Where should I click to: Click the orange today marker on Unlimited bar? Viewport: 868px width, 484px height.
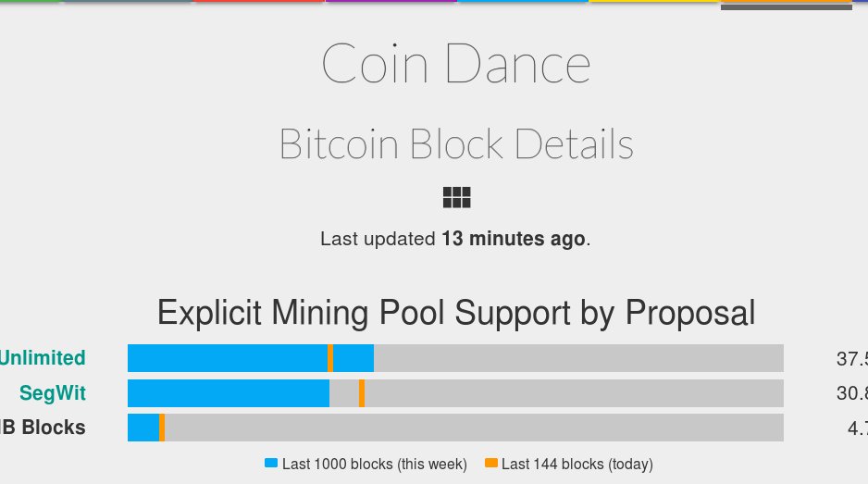(330, 358)
